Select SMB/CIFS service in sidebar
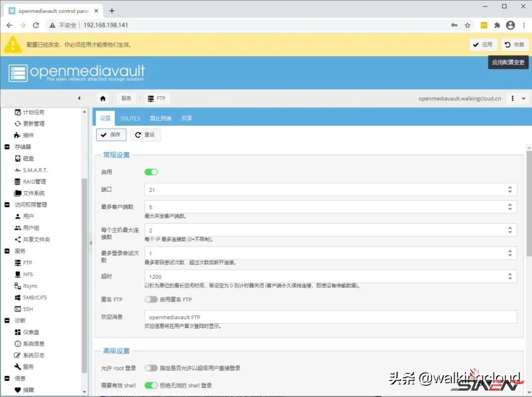Screen dimensions: 532x397 click(31, 297)
